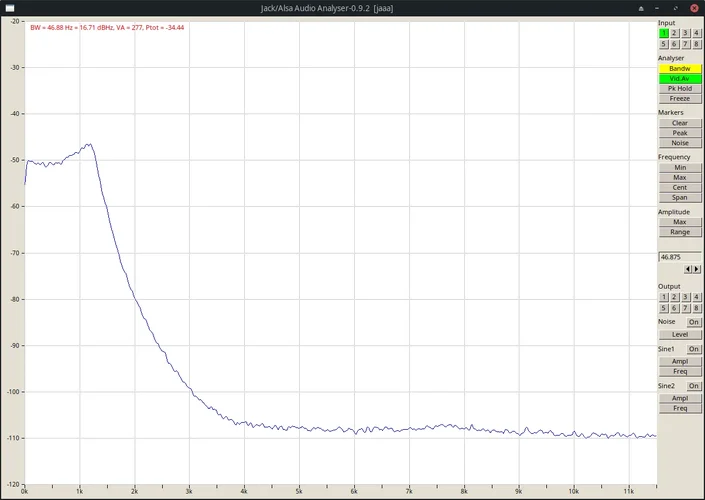Select Frequency Min parameter
Screen dimensions: 705x500
[x=680, y=167]
